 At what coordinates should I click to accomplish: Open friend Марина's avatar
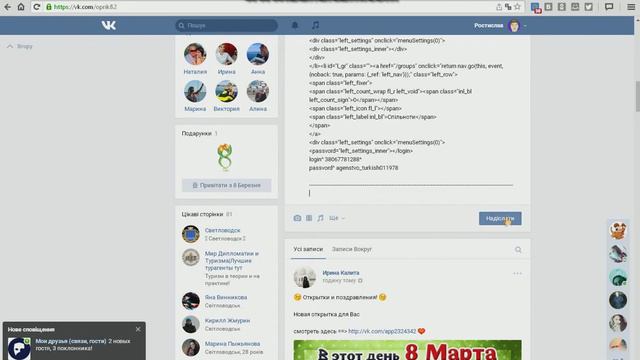coord(195,91)
